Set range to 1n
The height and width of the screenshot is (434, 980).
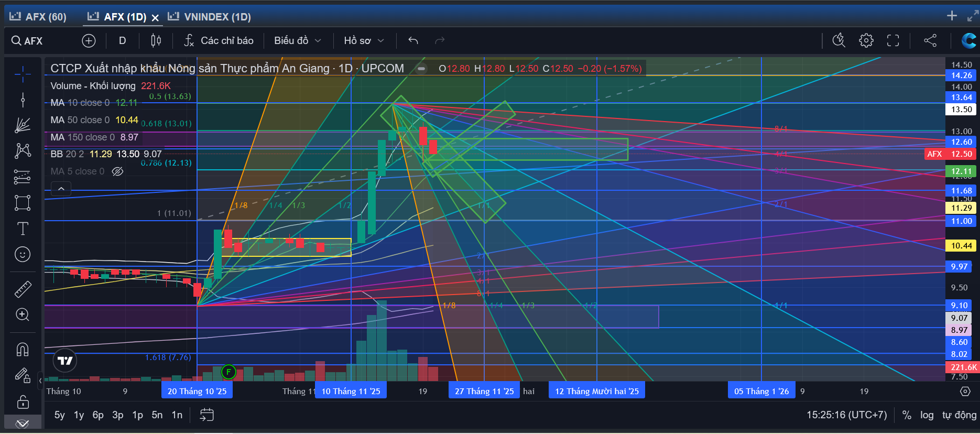click(x=177, y=415)
